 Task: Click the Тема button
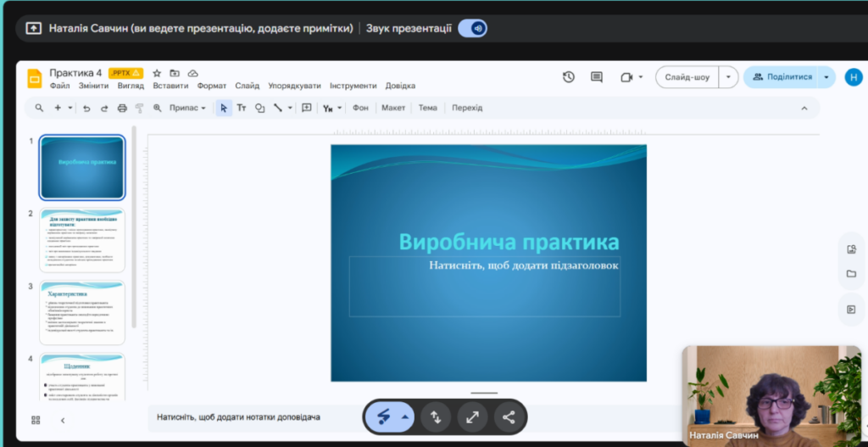427,108
